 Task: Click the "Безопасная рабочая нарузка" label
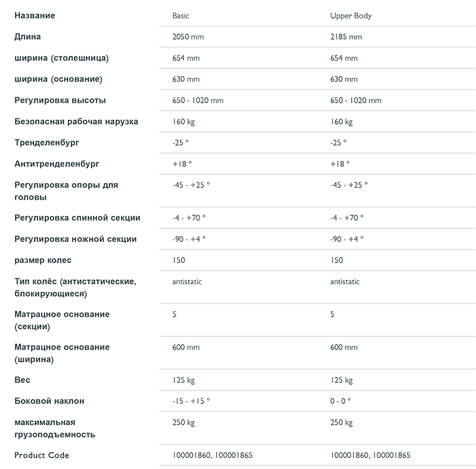pos(76,122)
